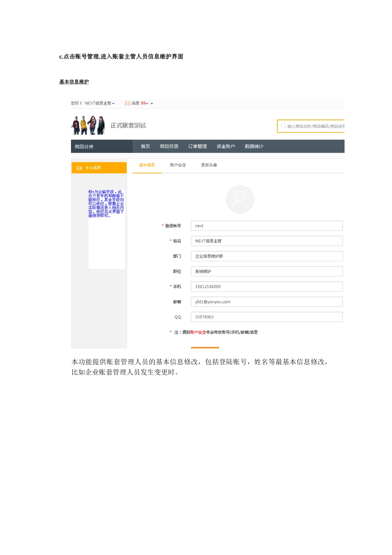Go to 首页 in navigation bar
The image size is (392, 555).
pos(145,147)
